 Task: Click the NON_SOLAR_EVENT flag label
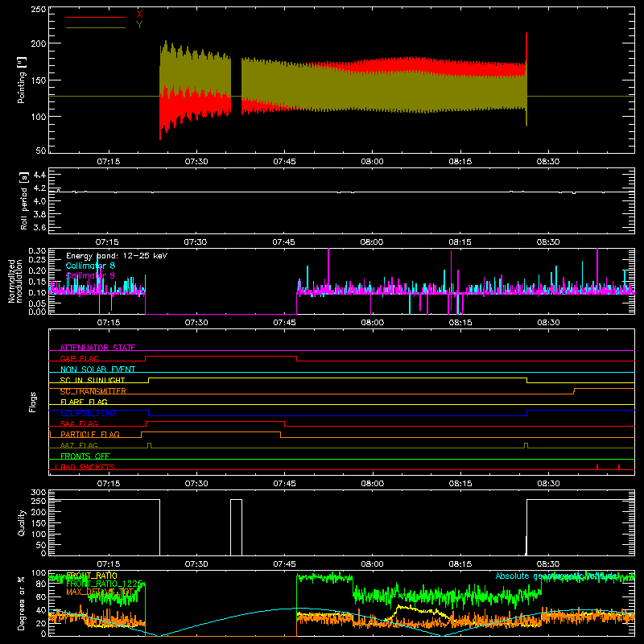(97, 369)
